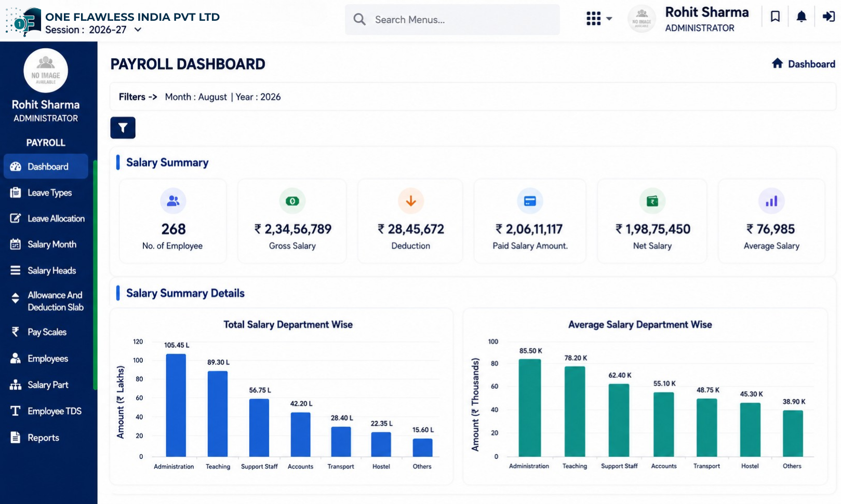Click the Salary Month calendar icon

(x=16, y=244)
